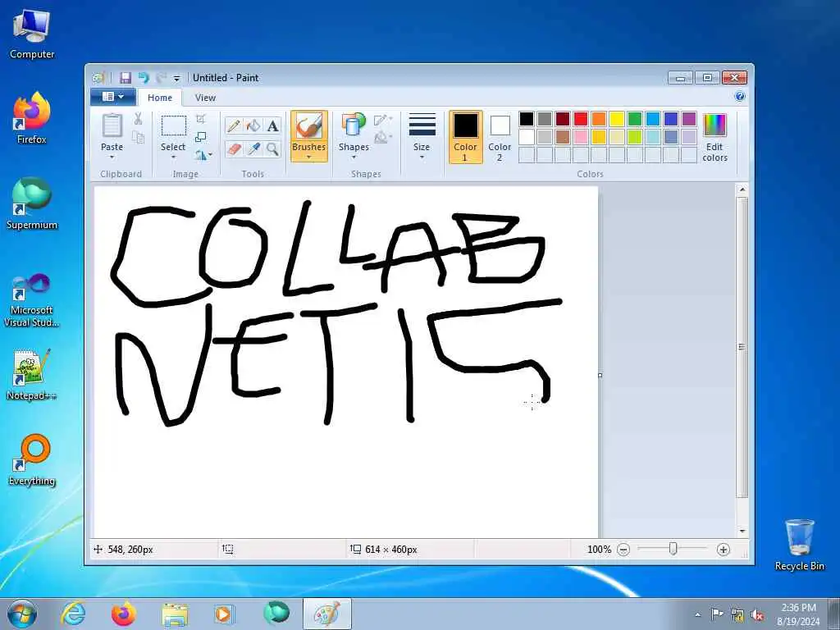Click the Crop icon in Image group
Viewport: 840px width, 630px height.
coord(201,119)
